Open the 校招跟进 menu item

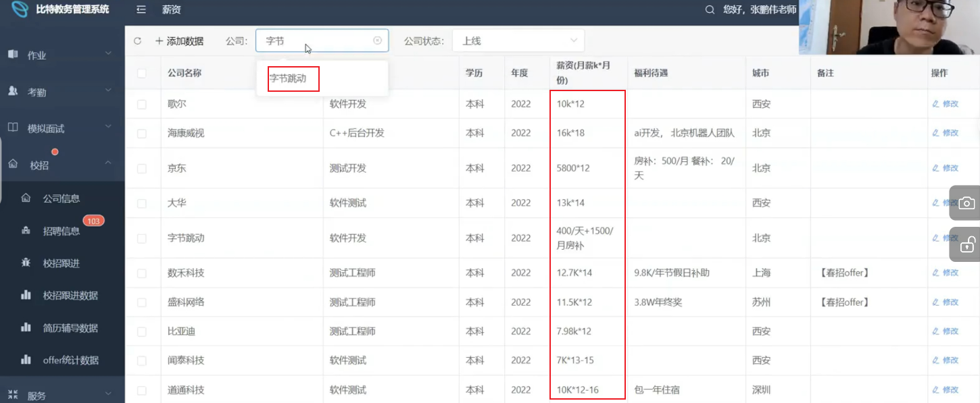point(62,263)
